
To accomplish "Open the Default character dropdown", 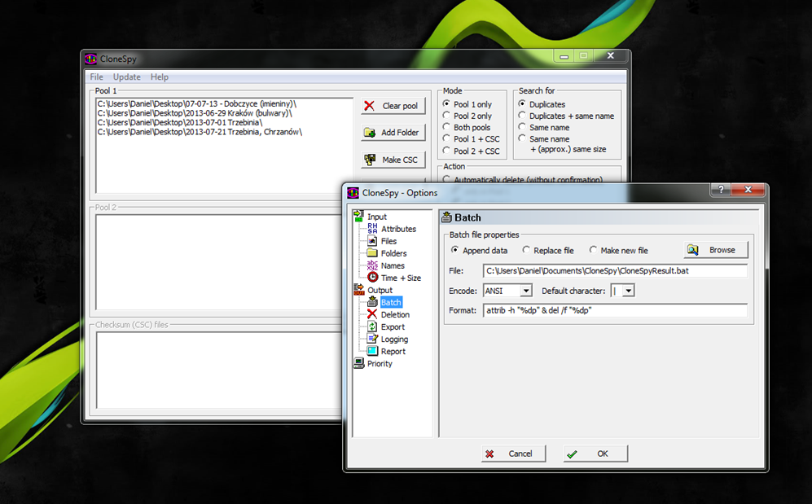I will (x=628, y=291).
